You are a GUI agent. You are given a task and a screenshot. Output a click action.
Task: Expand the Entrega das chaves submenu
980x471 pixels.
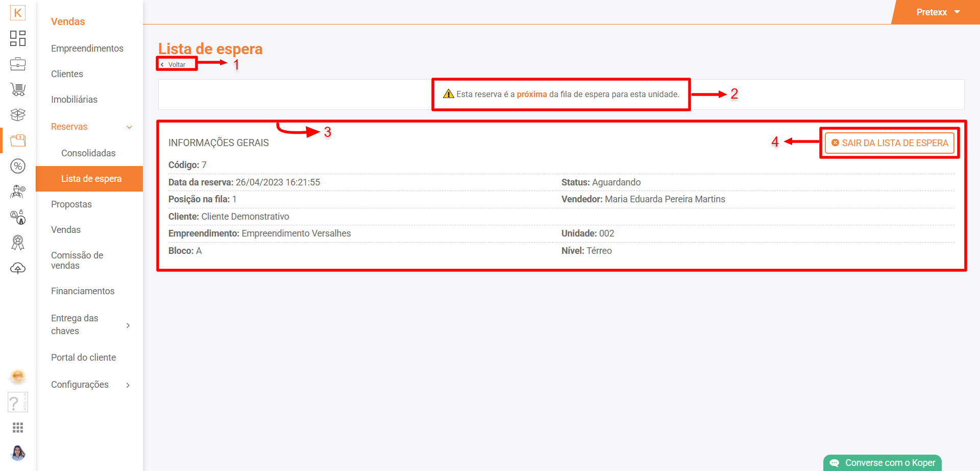pyautogui.click(x=128, y=325)
